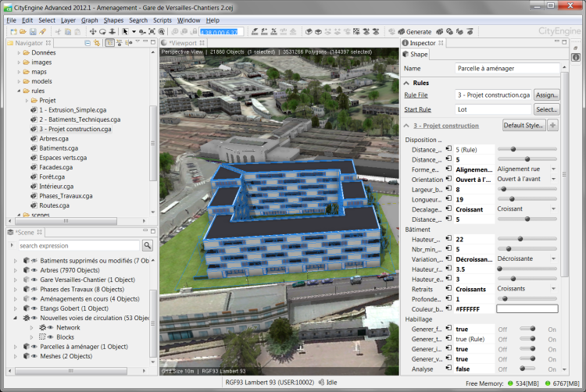Open 3 - Projet construction.cga in Navigator
586x392 pixels.
(75, 129)
